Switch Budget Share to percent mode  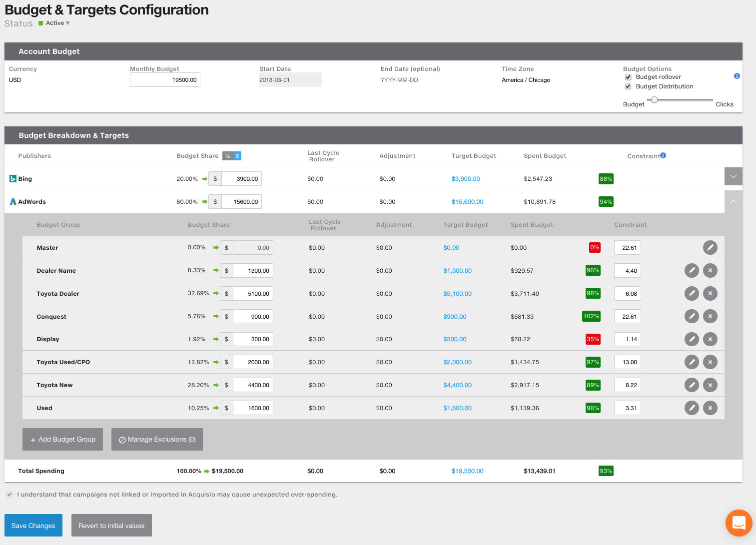[228, 156]
